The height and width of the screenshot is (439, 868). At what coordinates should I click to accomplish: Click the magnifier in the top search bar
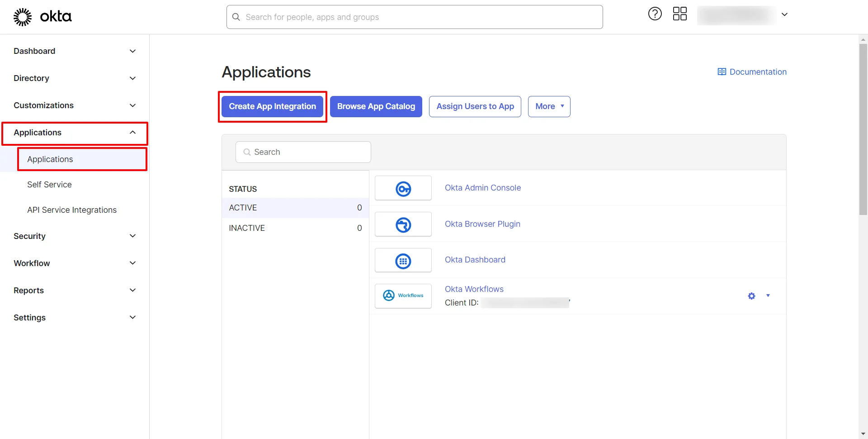click(236, 17)
